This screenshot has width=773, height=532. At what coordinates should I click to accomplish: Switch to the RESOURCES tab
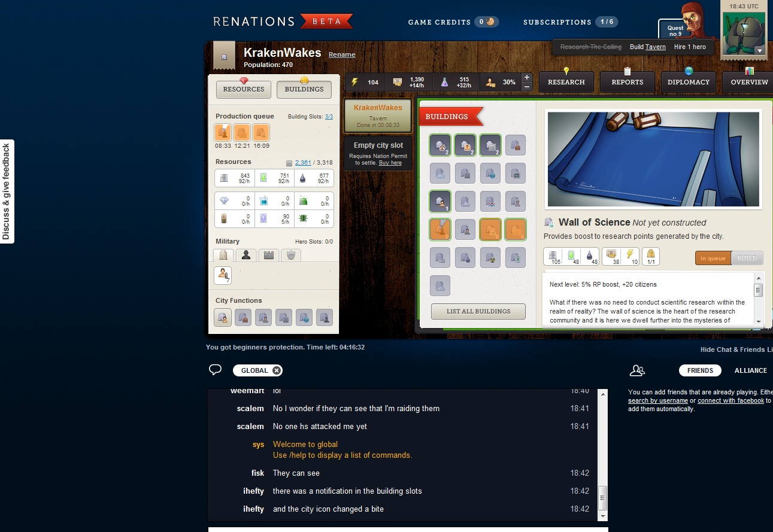tap(244, 89)
